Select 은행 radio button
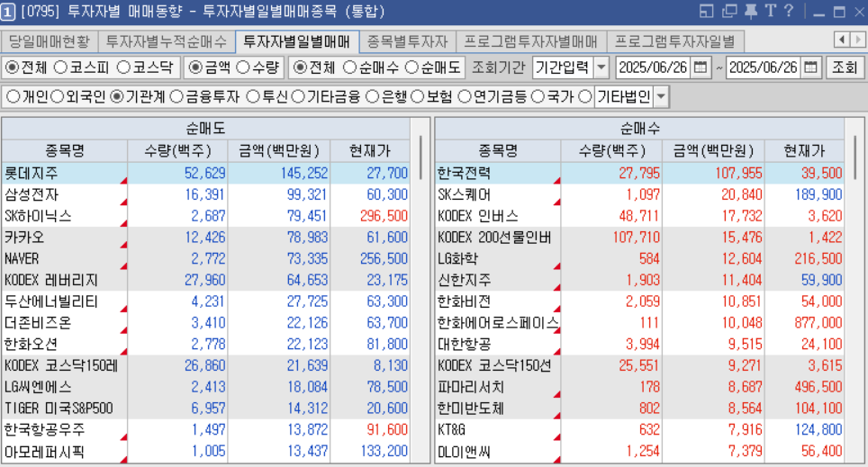The width and height of the screenshot is (868, 467). pyautogui.click(x=373, y=97)
